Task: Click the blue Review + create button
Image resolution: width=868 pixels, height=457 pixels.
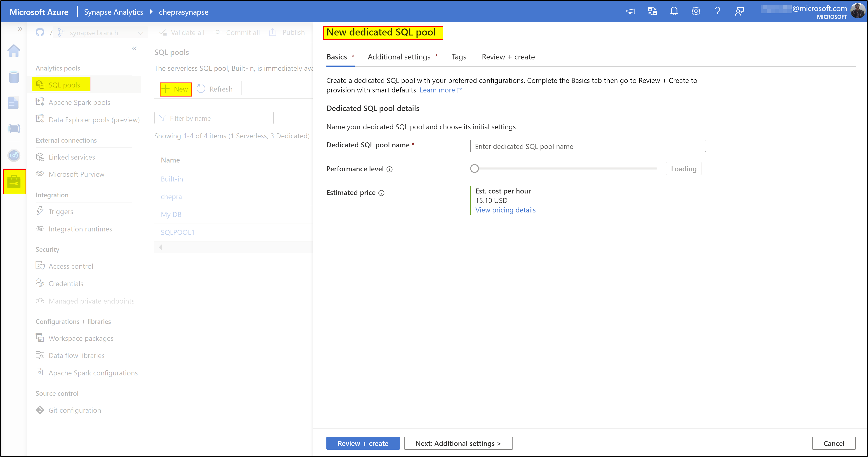Action: point(363,443)
